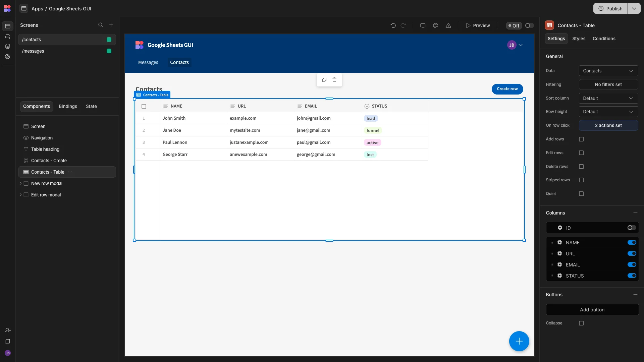The image size is (644, 362).
Task: Click the Apps breadcrumb link
Action: 37,9
